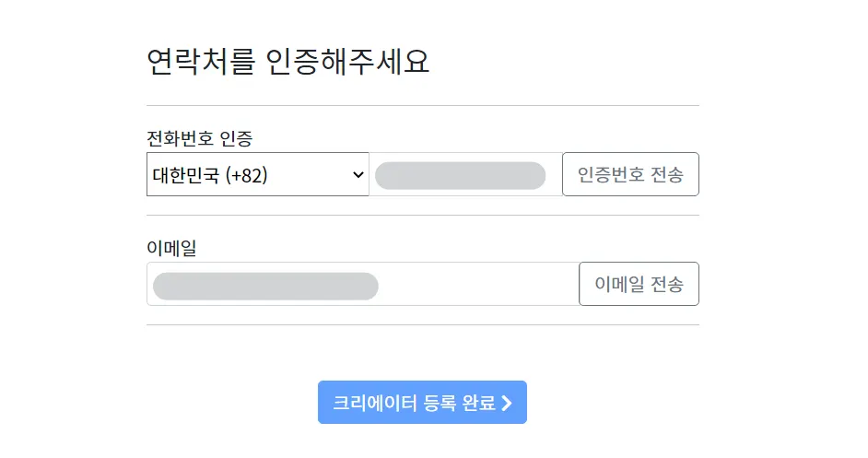Click the small gap between country selector and phone field

click(369, 175)
